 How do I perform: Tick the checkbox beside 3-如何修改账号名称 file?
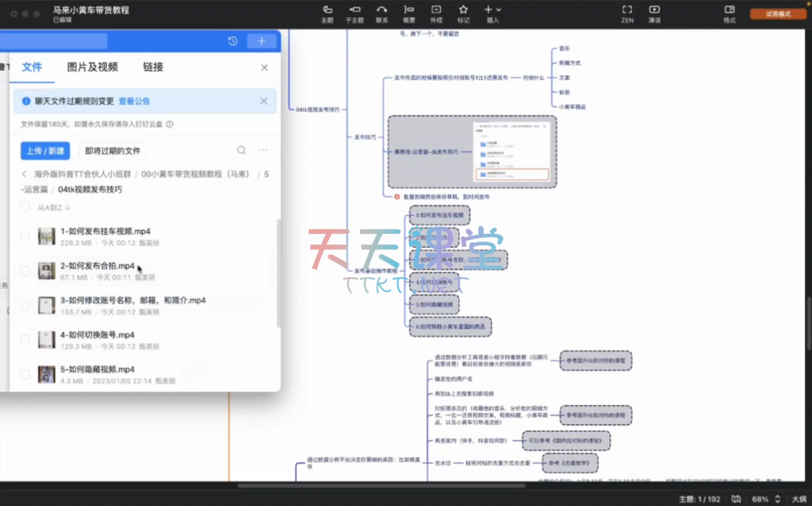(25, 305)
